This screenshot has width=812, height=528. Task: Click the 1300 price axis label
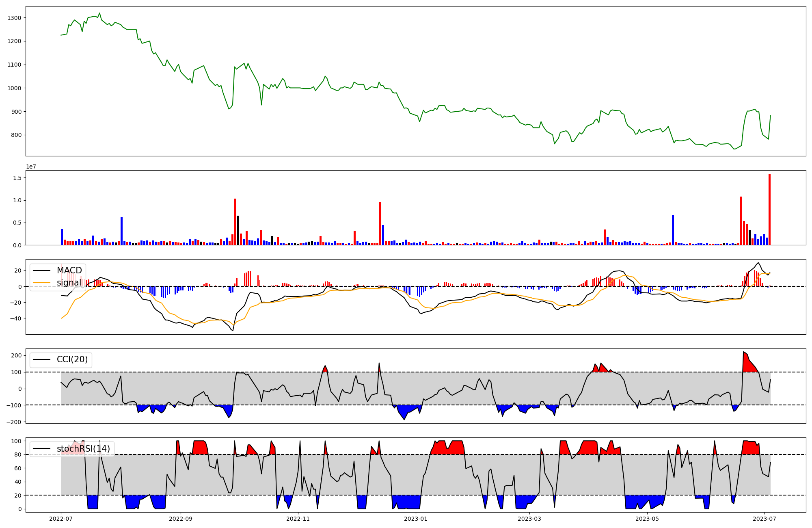coord(14,18)
